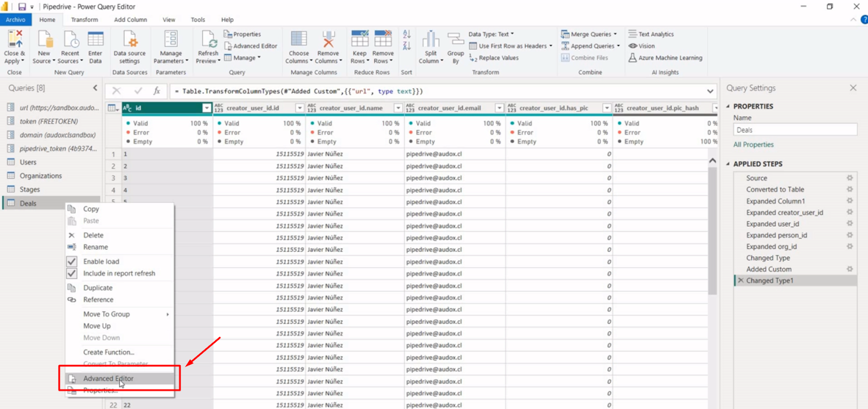
Task: Save using quick access save icon
Action: coord(22,7)
